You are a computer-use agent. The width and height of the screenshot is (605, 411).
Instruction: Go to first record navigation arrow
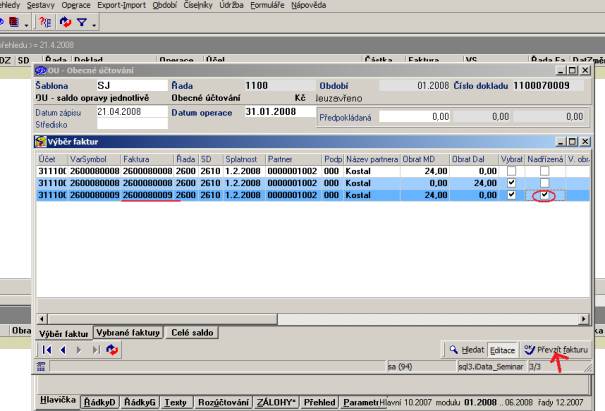[x=46, y=350]
